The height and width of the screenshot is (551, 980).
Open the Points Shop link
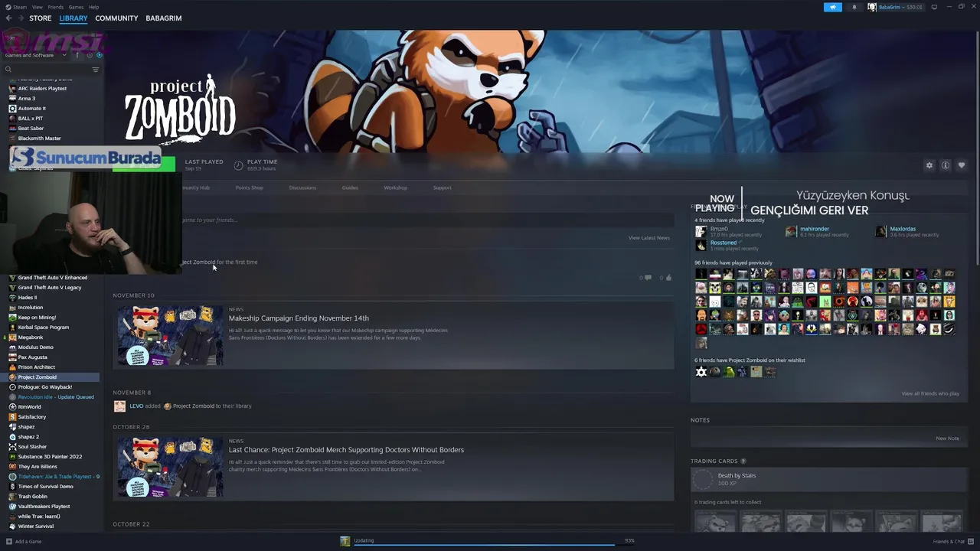(x=249, y=187)
